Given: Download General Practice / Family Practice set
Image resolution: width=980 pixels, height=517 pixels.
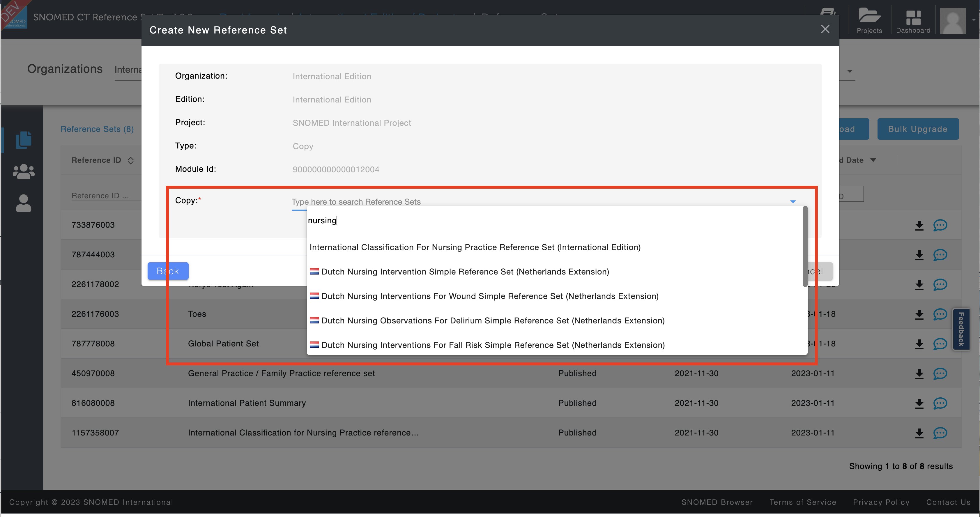Looking at the screenshot, I should 919,374.
